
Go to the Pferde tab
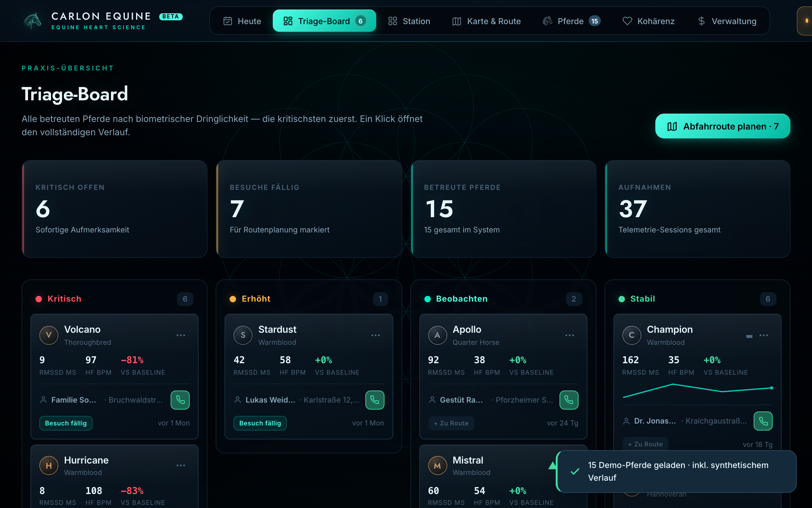[x=571, y=21]
